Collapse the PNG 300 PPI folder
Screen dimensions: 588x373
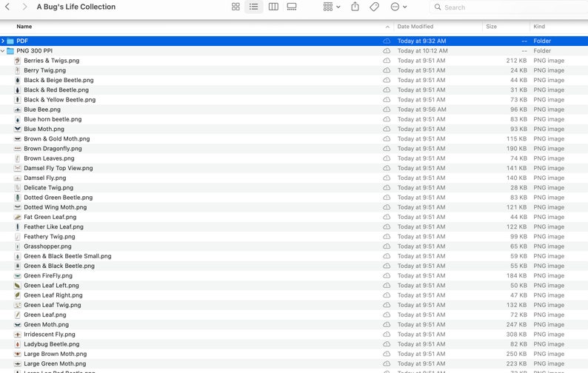point(3,50)
